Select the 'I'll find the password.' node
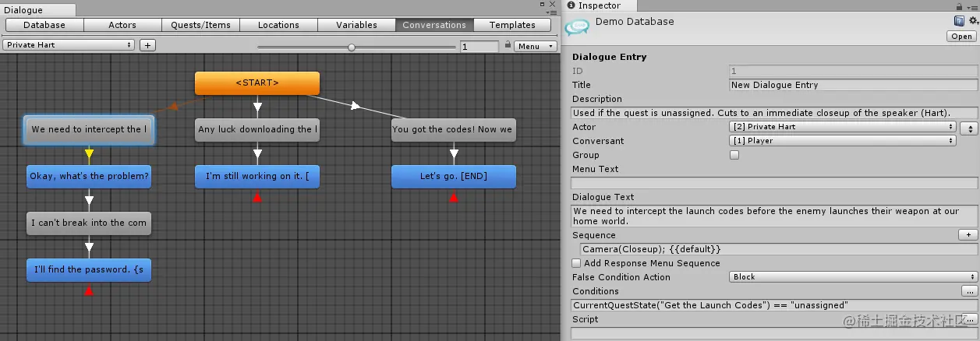980x341 pixels. coord(89,270)
